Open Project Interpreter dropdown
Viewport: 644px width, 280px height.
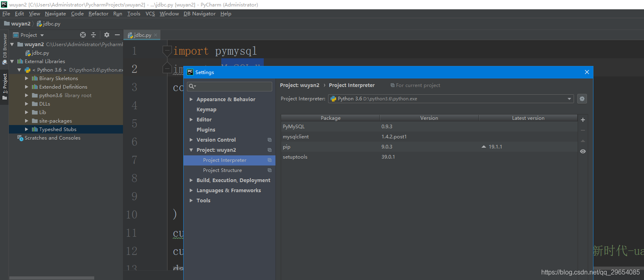coord(569,99)
